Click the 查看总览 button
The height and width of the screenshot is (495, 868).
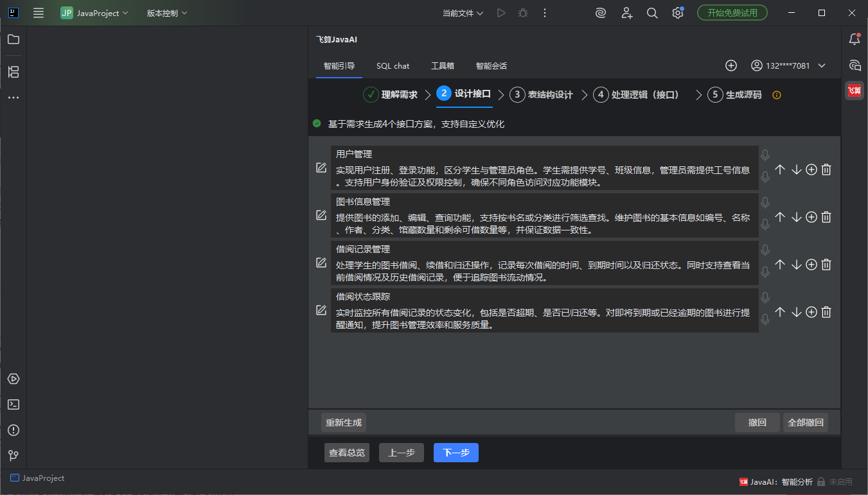347,453
